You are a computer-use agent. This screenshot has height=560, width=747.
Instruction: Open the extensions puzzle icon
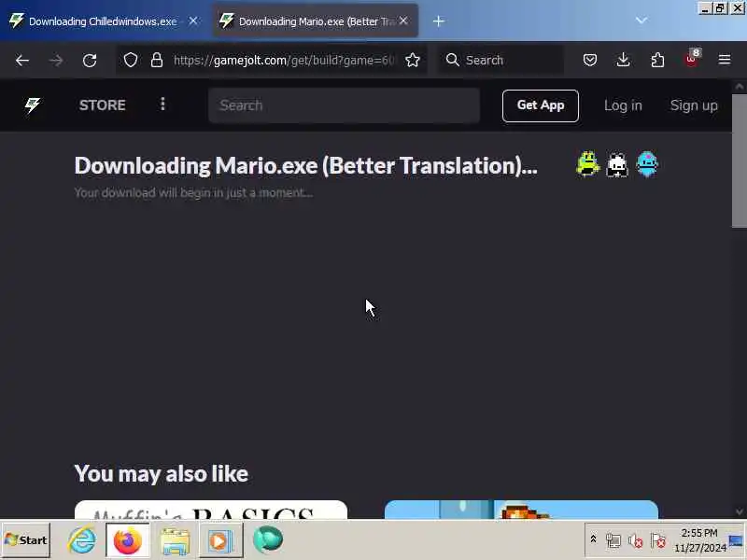coord(657,60)
